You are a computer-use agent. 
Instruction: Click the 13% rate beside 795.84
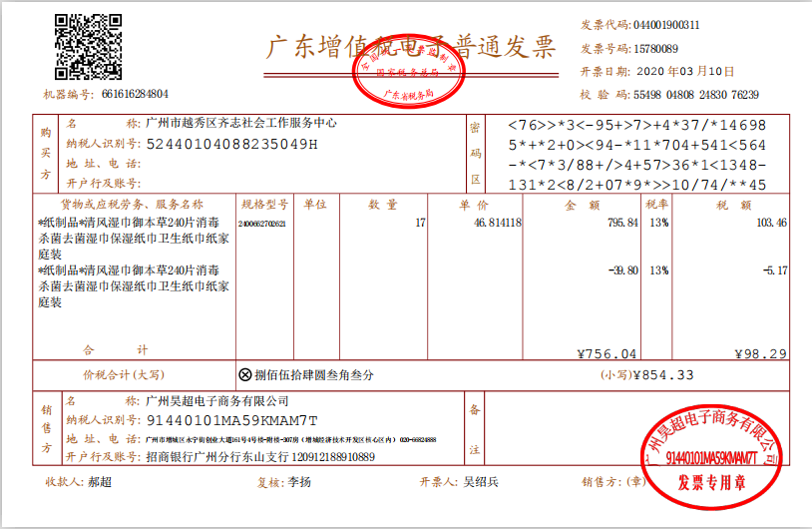tap(659, 223)
